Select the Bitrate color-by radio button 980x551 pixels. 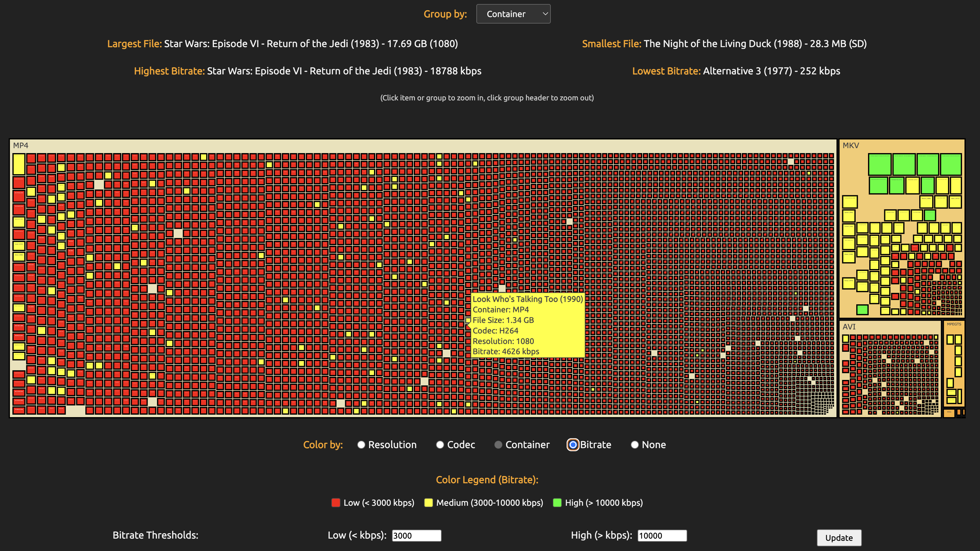pyautogui.click(x=572, y=444)
